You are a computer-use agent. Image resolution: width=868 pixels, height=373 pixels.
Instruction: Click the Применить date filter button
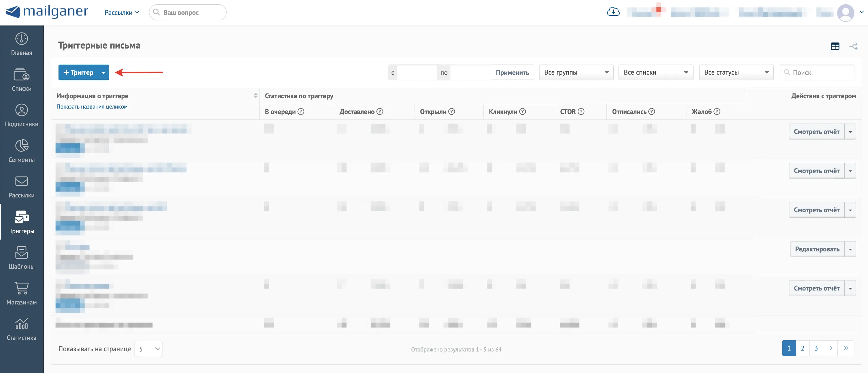pyautogui.click(x=512, y=72)
